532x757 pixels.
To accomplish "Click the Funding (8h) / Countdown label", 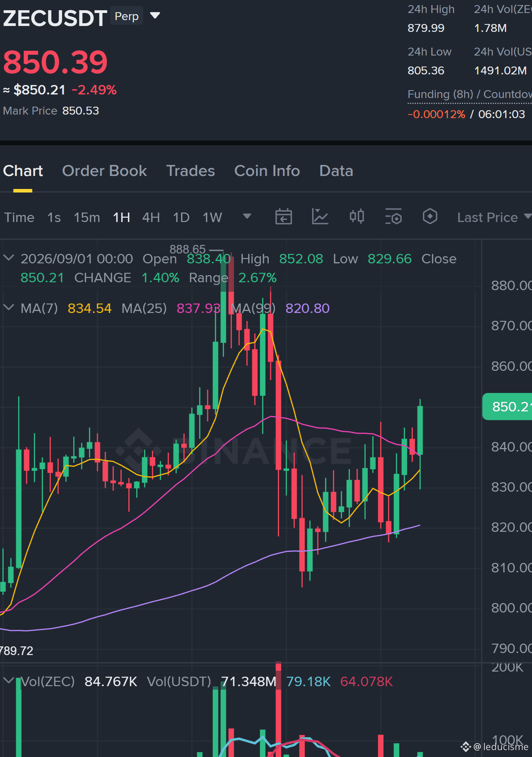I will click(x=470, y=94).
